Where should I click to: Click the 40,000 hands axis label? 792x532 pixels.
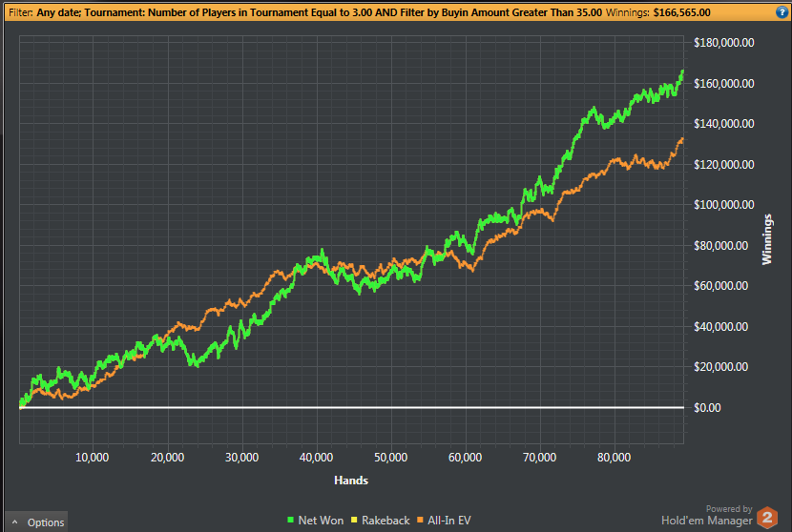316,458
